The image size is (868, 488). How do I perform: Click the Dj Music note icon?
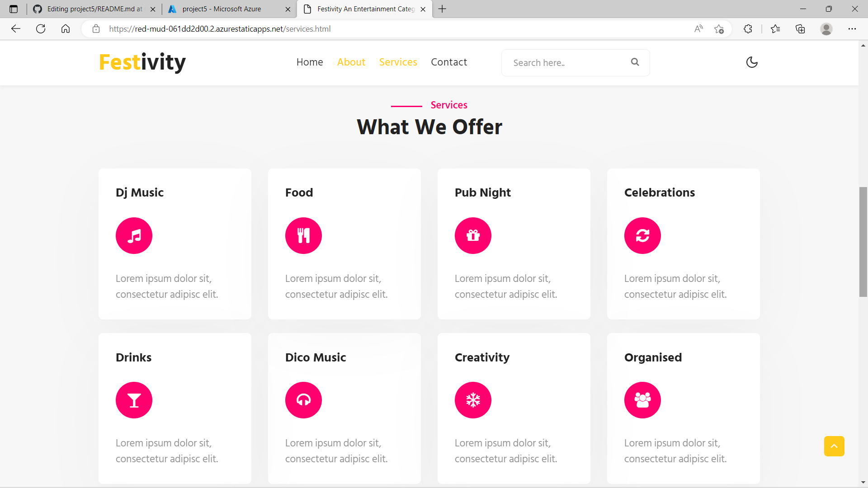(x=134, y=236)
